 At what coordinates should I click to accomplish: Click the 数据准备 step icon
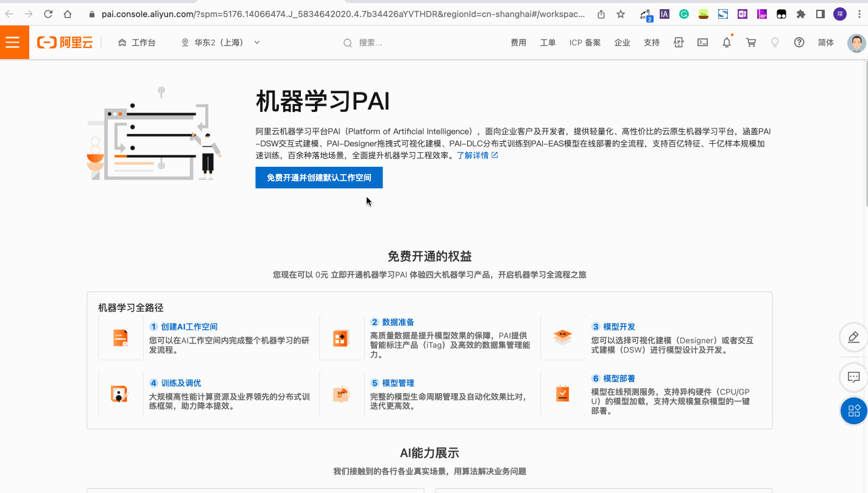(342, 338)
